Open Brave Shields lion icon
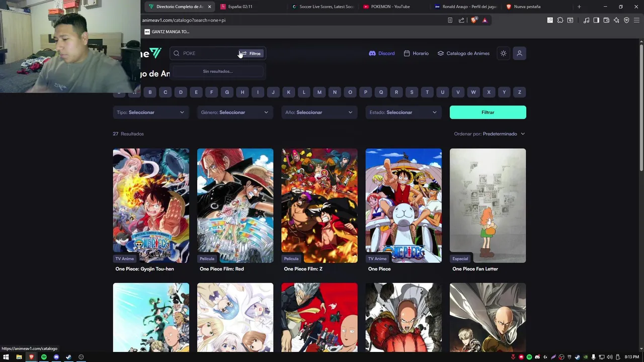Image resolution: width=644 pixels, height=362 pixels. click(x=473, y=20)
